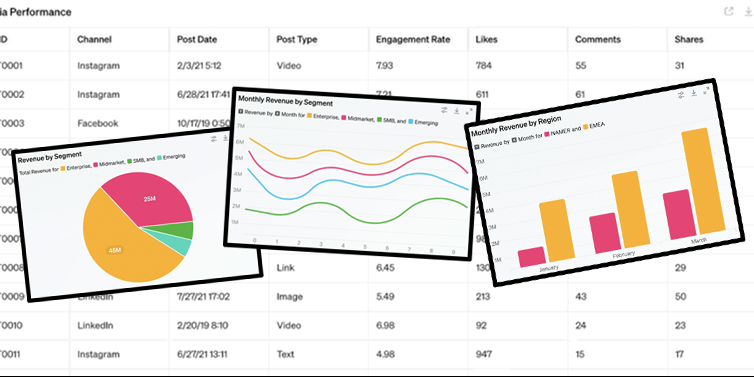Click the orange EMEA bar for February
754x377 pixels.
click(630, 210)
